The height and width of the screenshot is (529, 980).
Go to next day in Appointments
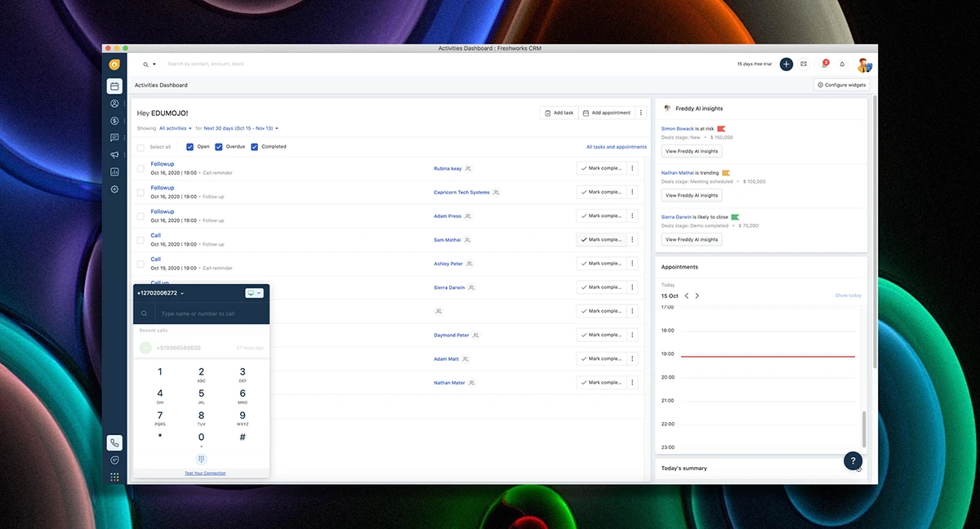697,296
